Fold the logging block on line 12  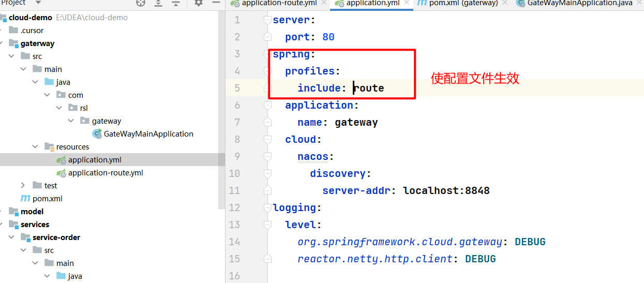[267, 208]
